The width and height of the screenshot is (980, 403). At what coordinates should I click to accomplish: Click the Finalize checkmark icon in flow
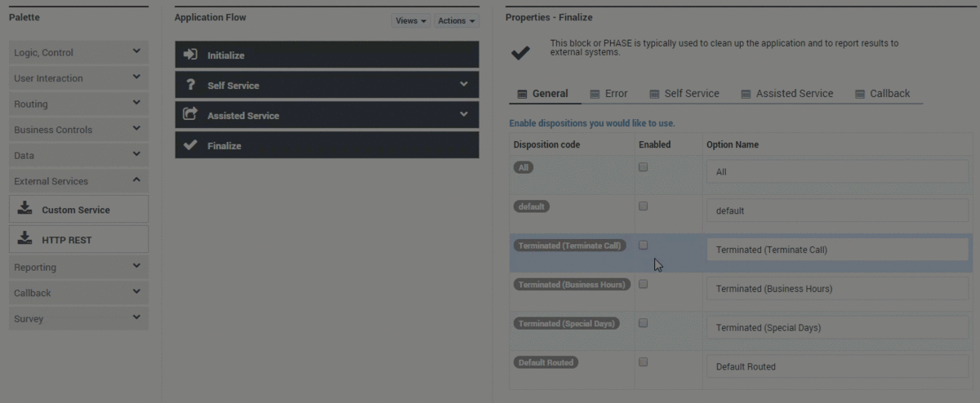click(x=190, y=145)
